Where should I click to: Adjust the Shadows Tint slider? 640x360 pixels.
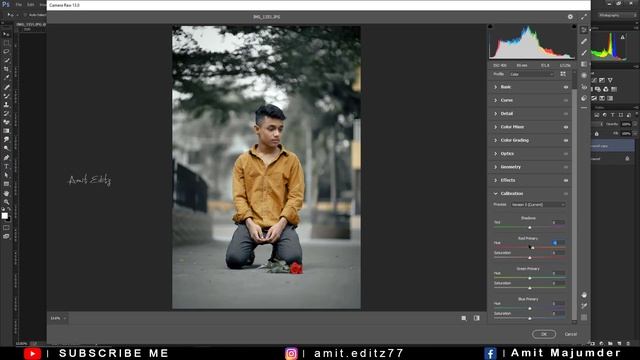pyautogui.click(x=530, y=227)
